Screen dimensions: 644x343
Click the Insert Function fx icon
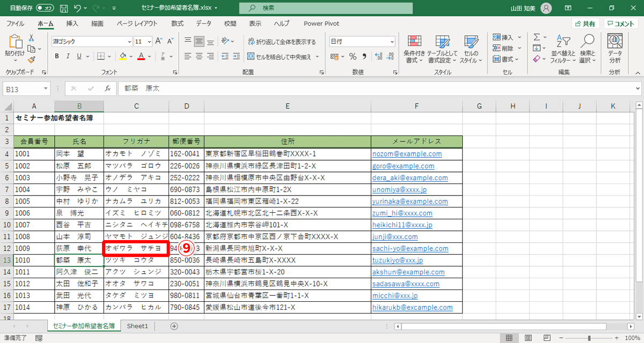pyautogui.click(x=107, y=88)
